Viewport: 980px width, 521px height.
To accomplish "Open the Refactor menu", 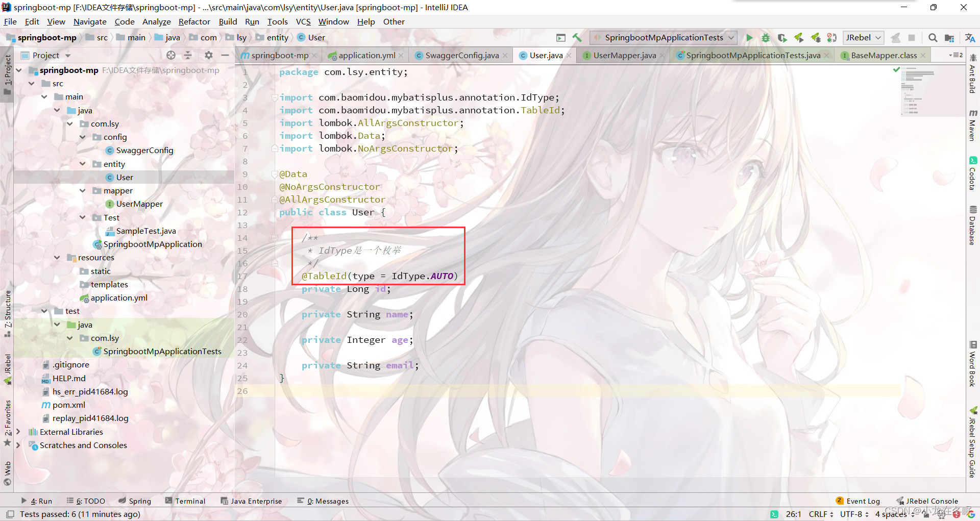I will coord(194,21).
